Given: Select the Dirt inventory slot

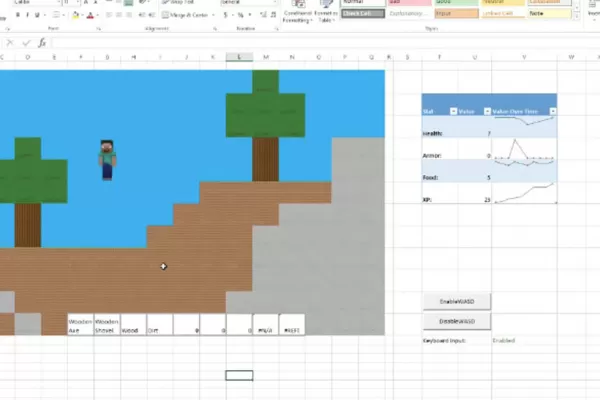Looking at the screenshot, I should (x=160, y=325).
